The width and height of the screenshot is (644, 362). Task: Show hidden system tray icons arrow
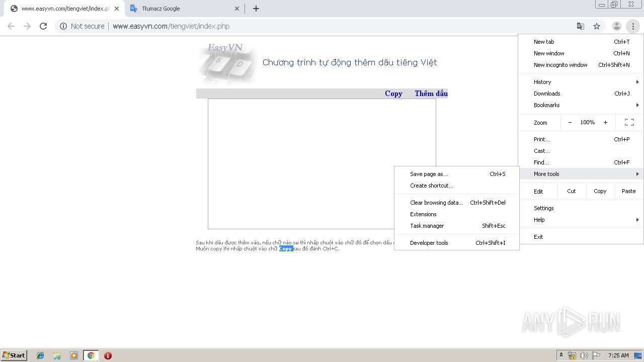(561, 355)
